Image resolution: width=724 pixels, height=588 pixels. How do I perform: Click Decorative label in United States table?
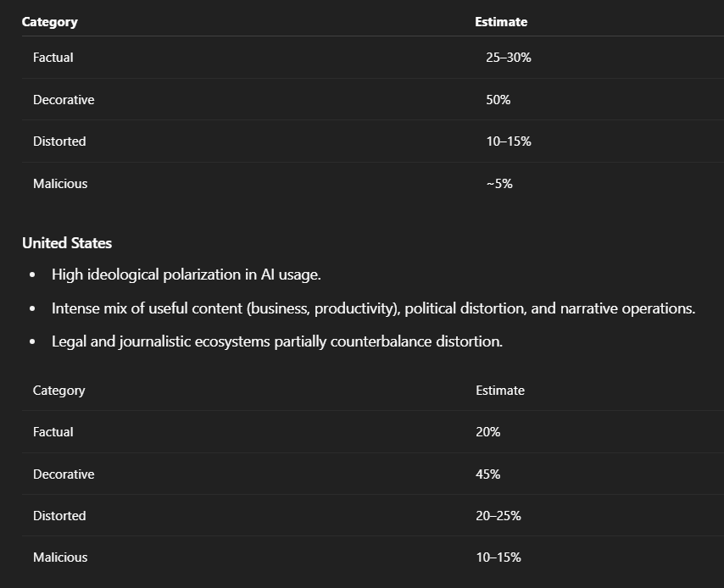pos(64,474)
